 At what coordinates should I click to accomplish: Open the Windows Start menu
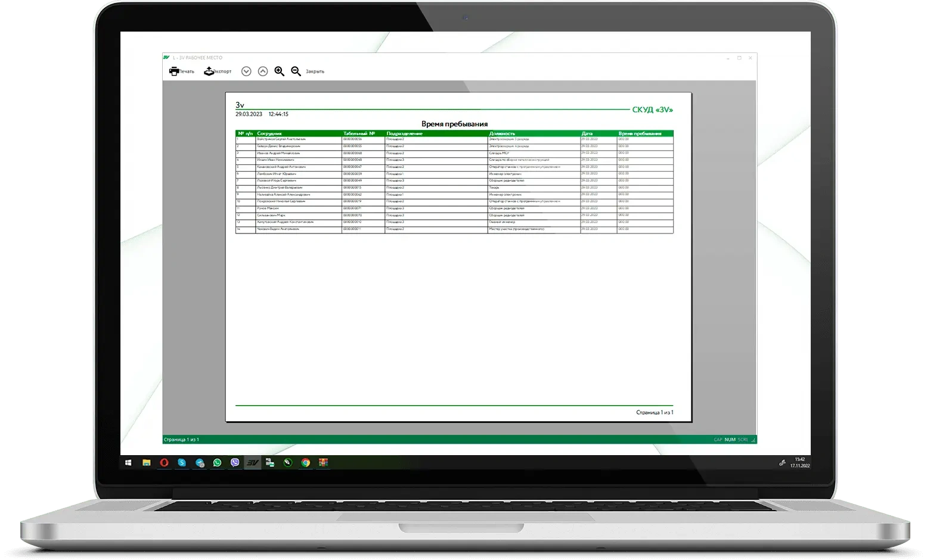[128, 462]
